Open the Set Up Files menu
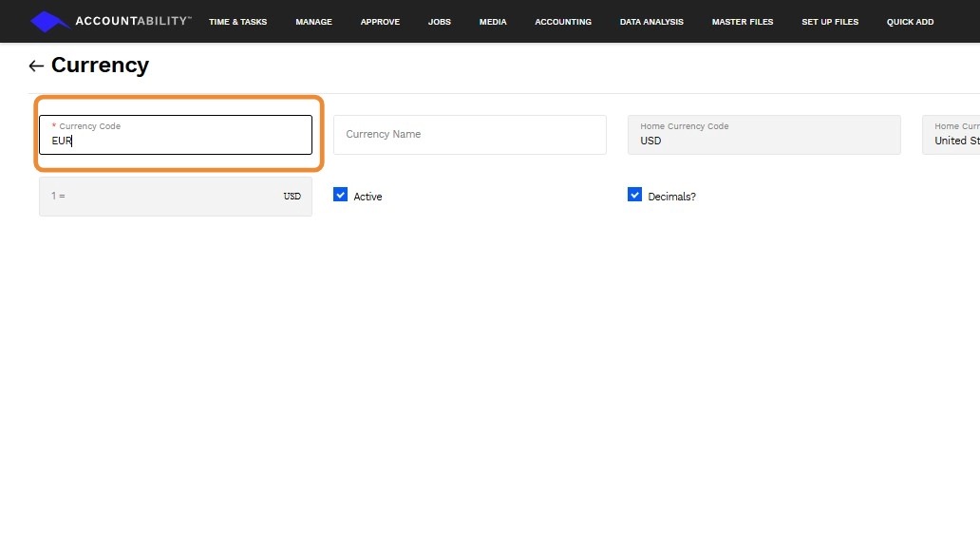980x547 pixels. [830, 22]
